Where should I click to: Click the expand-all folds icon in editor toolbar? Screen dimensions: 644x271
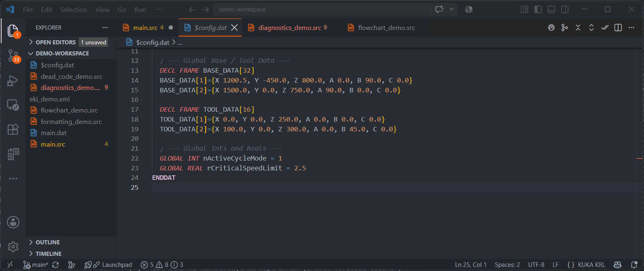coord(591,28)
